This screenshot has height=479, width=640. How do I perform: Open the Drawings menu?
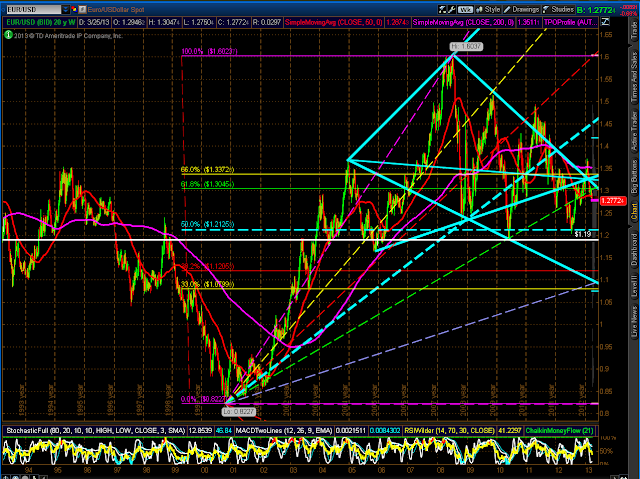521,9
